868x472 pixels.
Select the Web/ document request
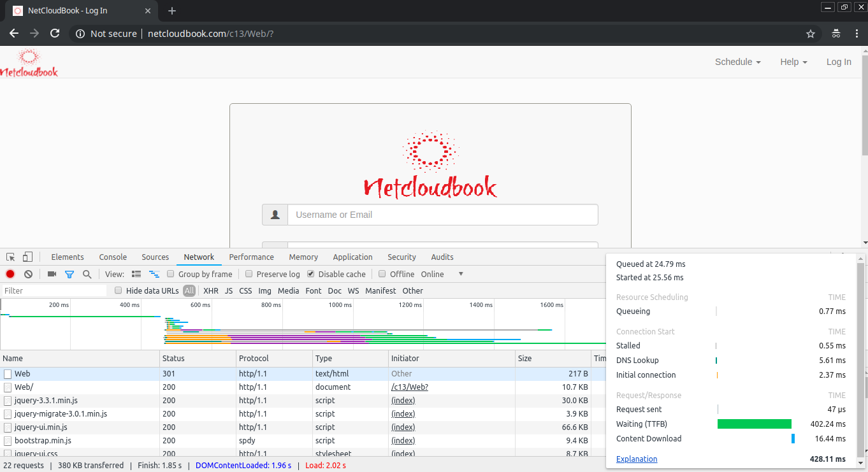[x=303, y=387]
